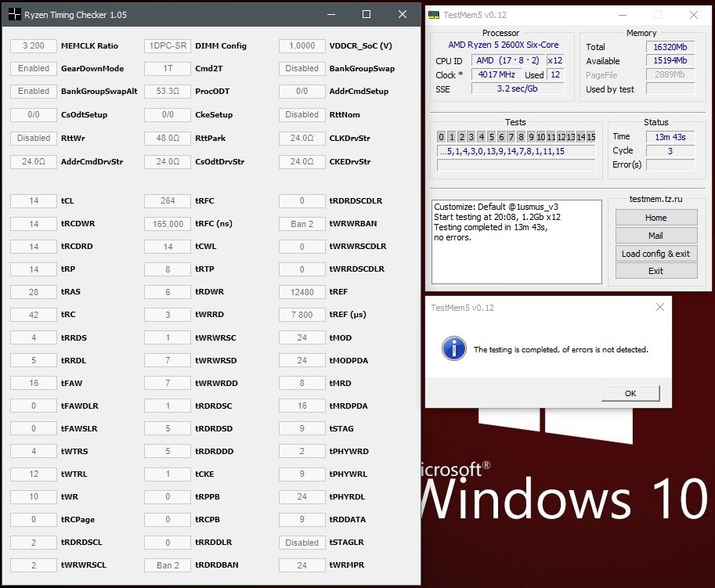Click the GearDownMode Enabled field
The width and height of the screenshot is (715, 588).
(34, 68)
